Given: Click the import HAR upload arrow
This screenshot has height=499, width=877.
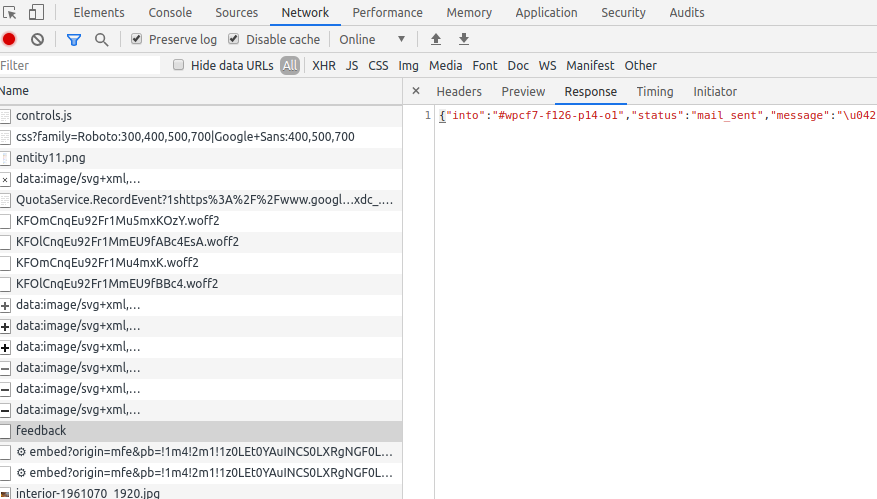Looking at the screenshot, I should pyautogui.click(x=435, y=40).
